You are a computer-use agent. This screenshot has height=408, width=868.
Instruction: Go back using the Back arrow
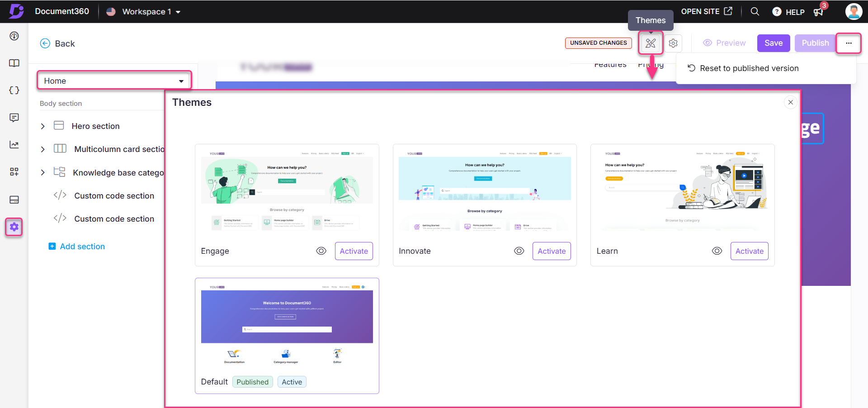[45, 43]
